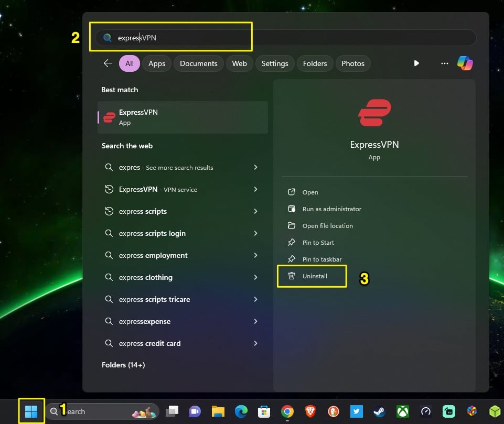Click the search box containing expressVPN
The height and width of the screenshot is (424, 504).
tap(285, 38)
